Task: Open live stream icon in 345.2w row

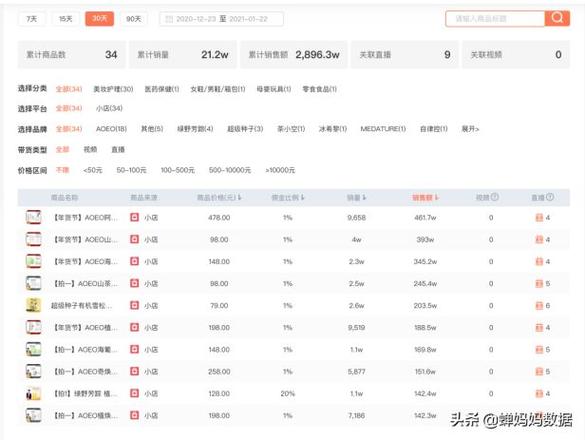Action: point(539,262)
